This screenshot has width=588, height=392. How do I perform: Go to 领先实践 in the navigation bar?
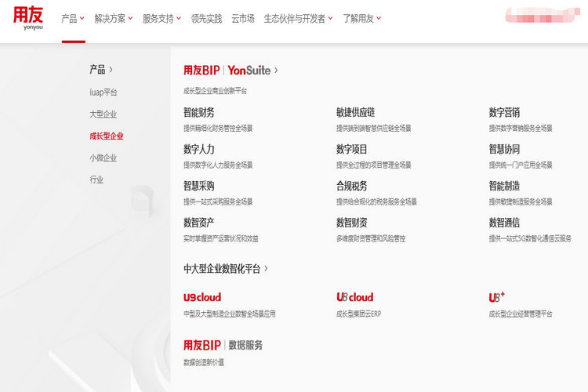tap(206, 18)
